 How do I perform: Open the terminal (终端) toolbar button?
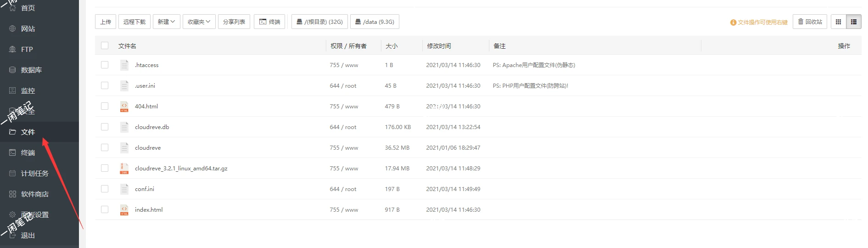tap(270, 22)
